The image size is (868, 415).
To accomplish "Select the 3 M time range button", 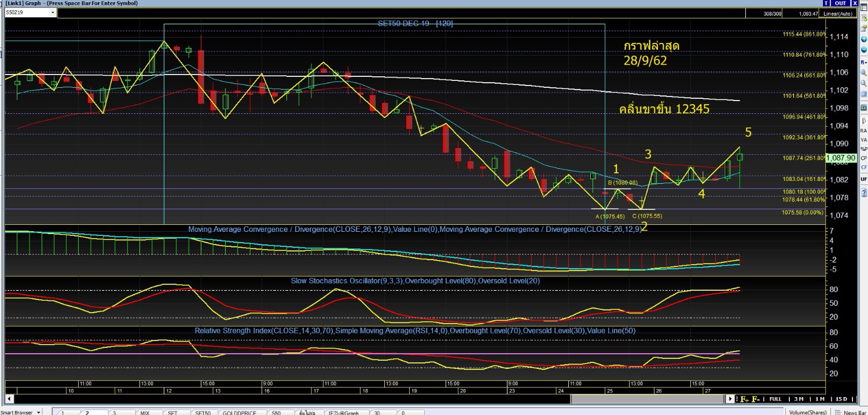I will click(799, 399).
